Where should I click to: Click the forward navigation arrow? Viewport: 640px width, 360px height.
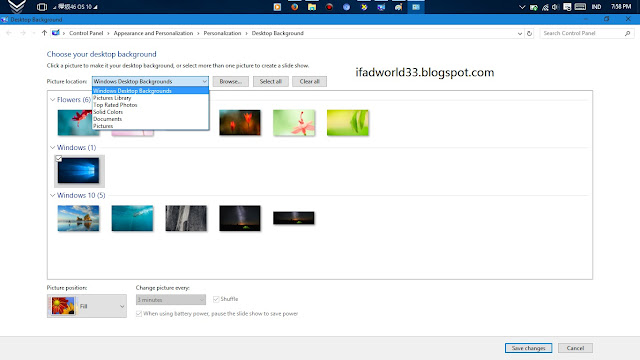23,33
